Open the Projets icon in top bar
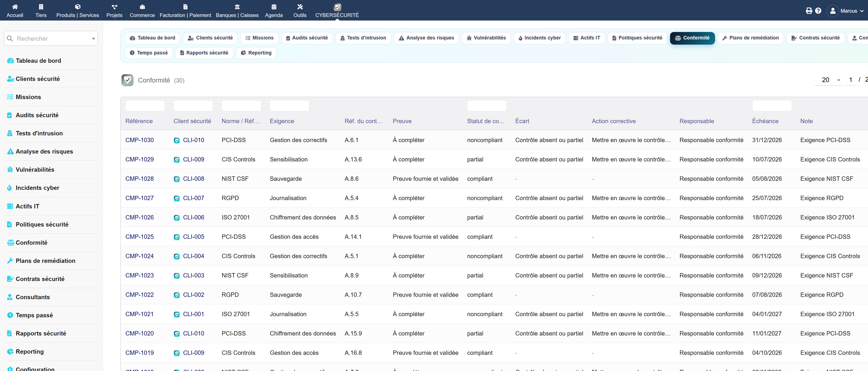This screenshot has height=371, width=868. [114, 7]
